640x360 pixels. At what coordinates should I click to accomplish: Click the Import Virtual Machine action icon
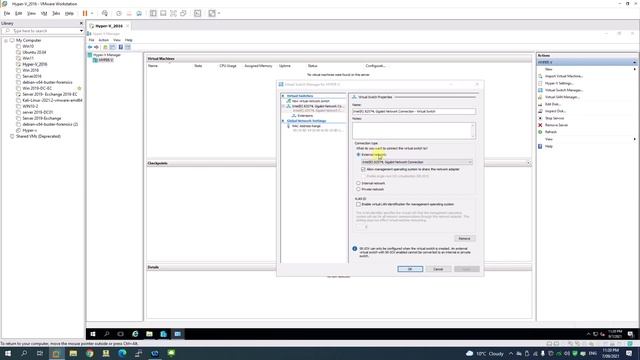coord(540,76)
